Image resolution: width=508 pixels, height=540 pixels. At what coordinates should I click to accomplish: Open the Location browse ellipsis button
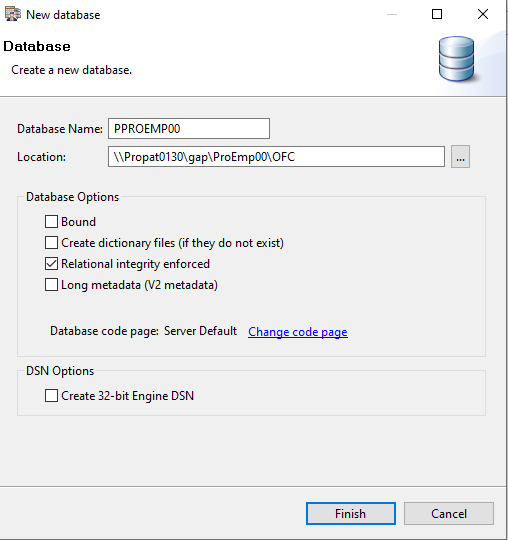[x=460, y=157]
